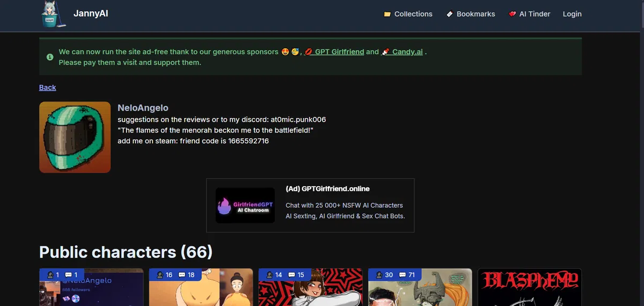The image size is (644, 306).
Task: Go to AI Tinder page
Action: point(529,14)
